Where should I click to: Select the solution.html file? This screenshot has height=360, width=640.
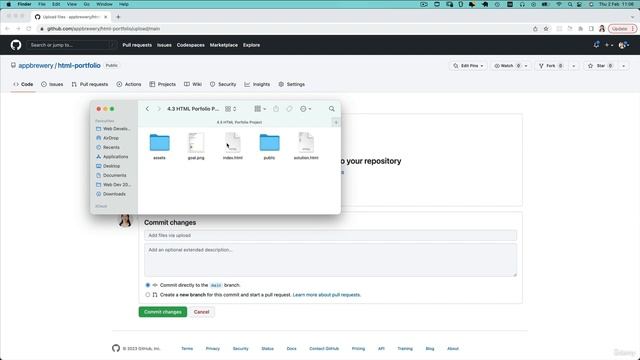[x=306, y=146]
